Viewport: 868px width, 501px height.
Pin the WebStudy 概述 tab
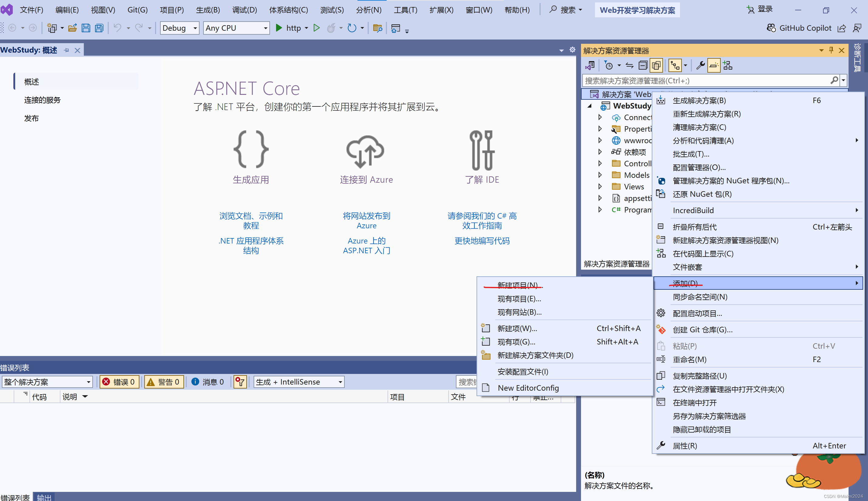pos(66,50)
